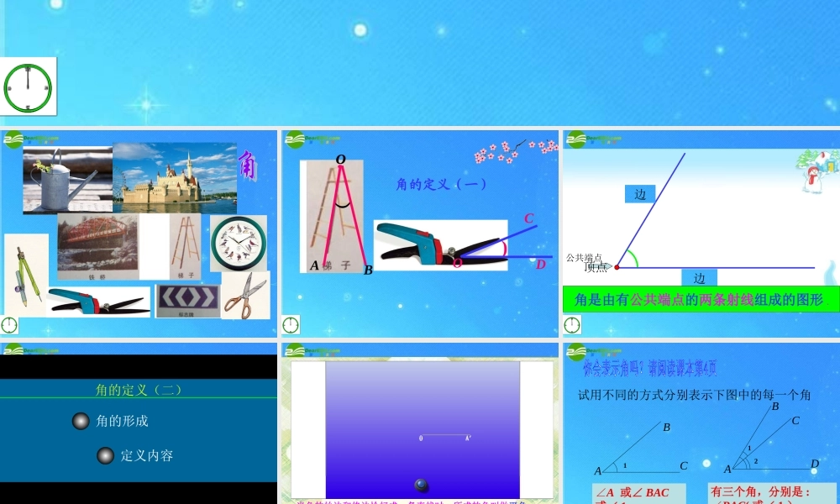This screenshot has width=840, height=504.
Task: Click the upper 边 label box
Action: pos(640,194)
